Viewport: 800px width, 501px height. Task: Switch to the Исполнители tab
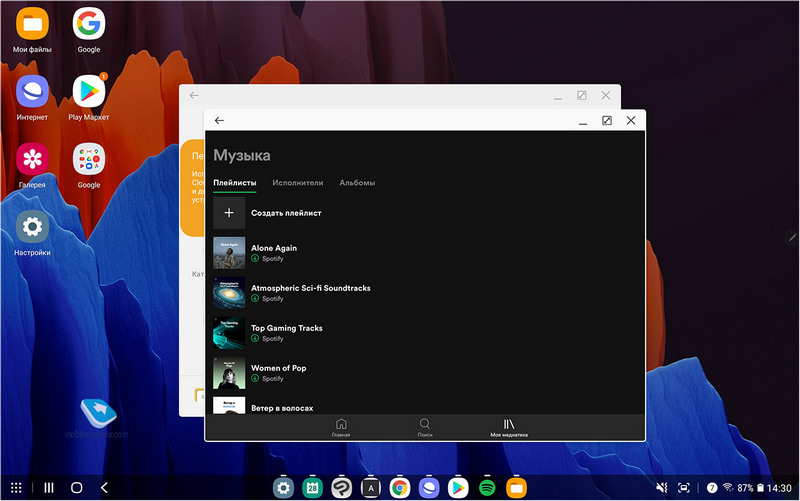click(x=297, y=183)
